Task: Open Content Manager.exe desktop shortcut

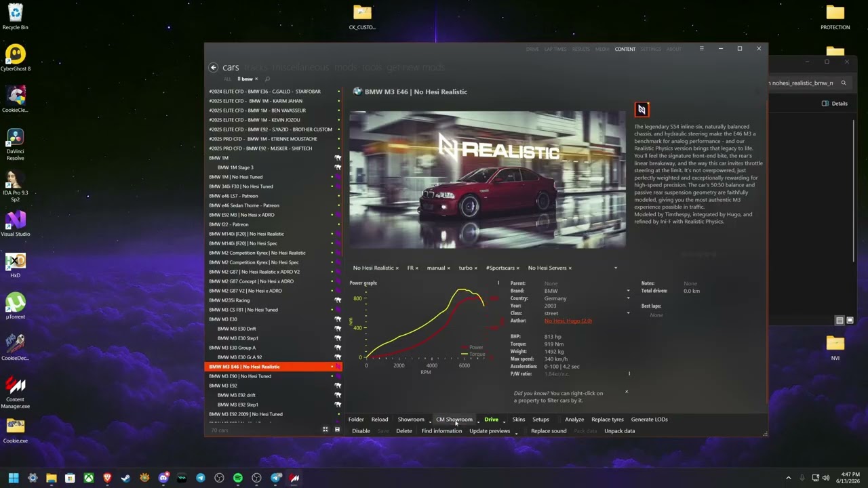Action: pos(15,392)
